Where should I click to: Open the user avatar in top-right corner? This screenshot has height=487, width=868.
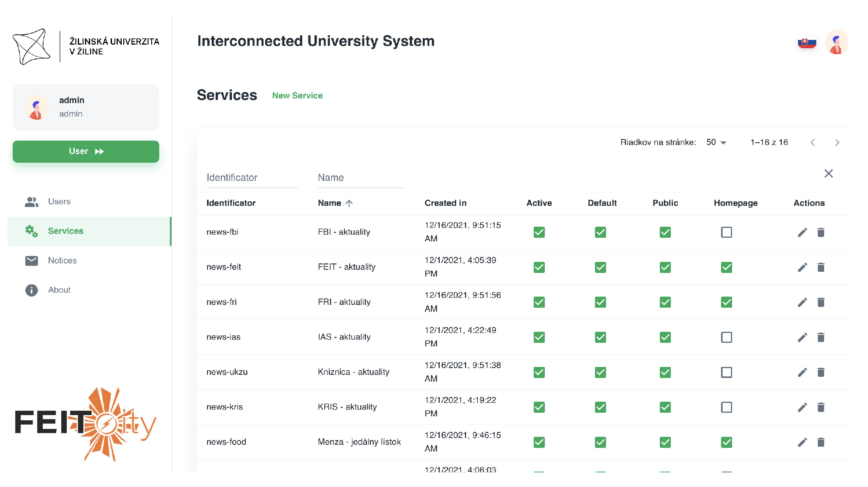836,43
